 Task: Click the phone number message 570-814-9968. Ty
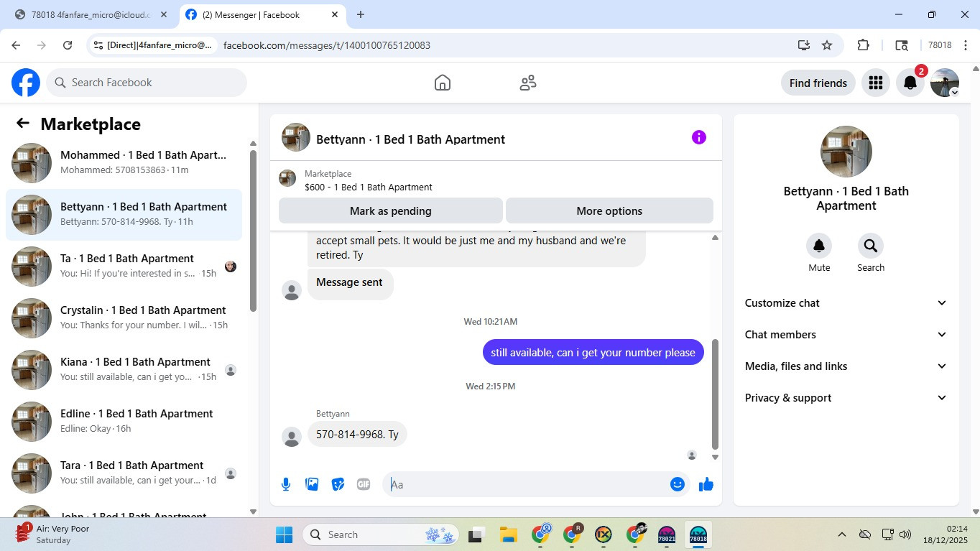point(357,435)
